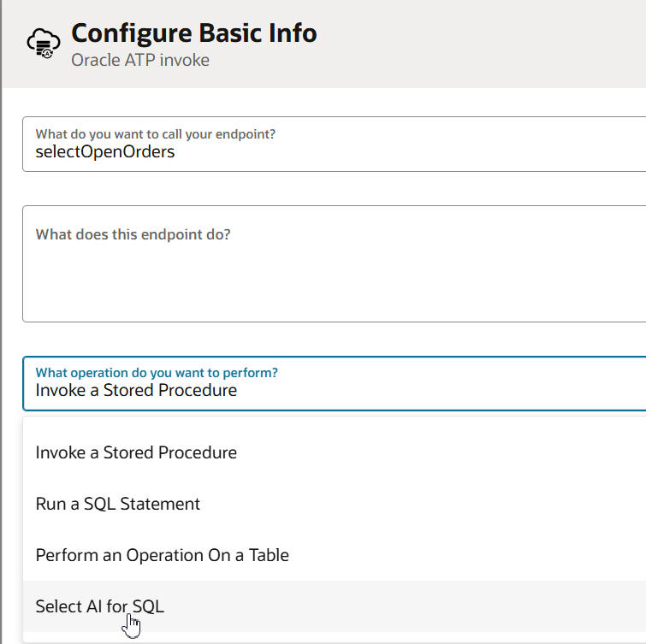Image resolution: width=646 pixels, height=644 pixels.
Task: Open the operation type dropdown
Action: tap(334, 382)
